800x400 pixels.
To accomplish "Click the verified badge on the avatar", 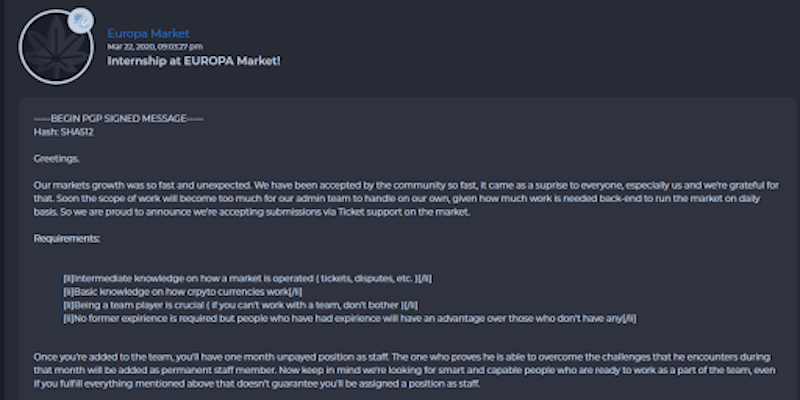I will coord(81,21).
